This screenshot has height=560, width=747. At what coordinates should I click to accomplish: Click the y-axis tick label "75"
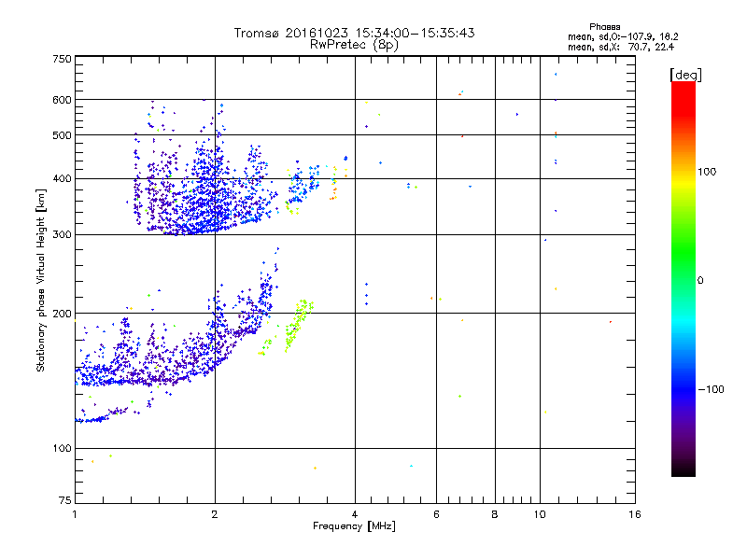coord(65,500)
